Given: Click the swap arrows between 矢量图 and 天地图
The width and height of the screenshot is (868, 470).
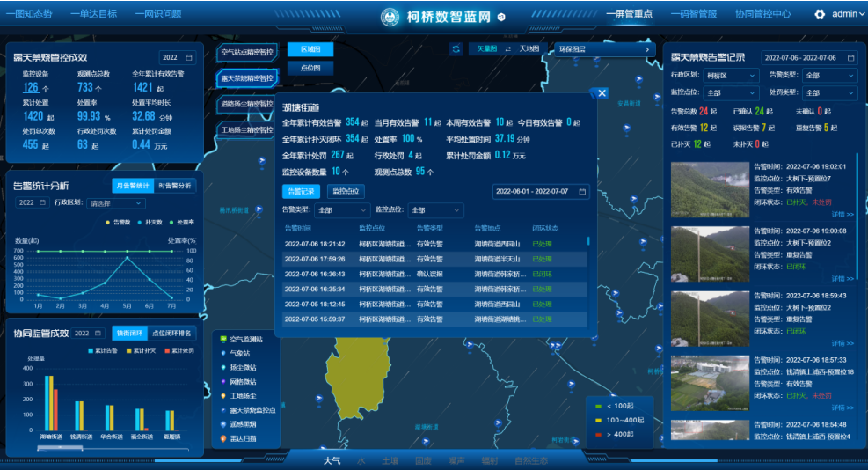Looking at the screenshot, I should point(507,49).
